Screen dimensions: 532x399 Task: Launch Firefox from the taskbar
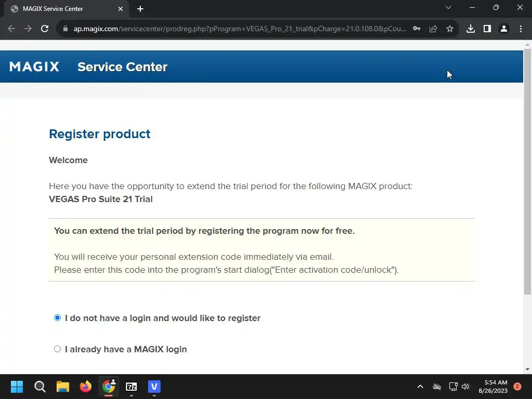pyautogui.click(x=86, y=387)
